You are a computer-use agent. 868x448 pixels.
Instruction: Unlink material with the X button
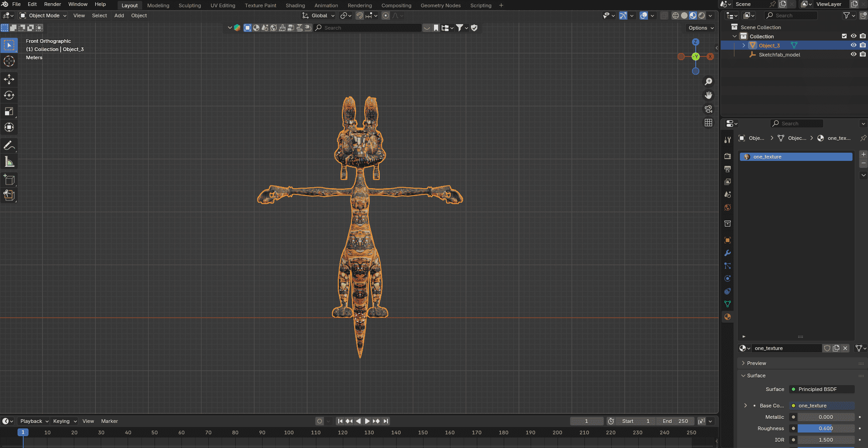click(845, 348)
